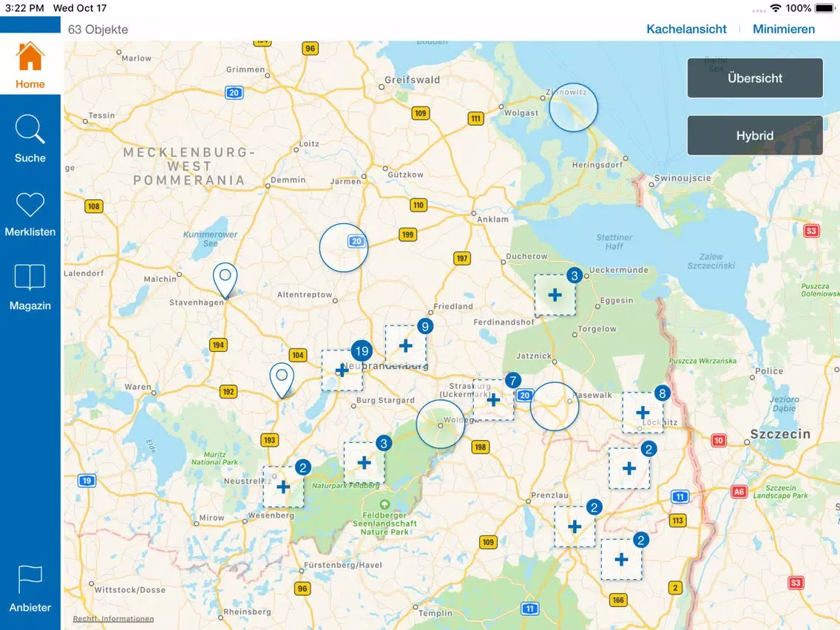This screenshot has width=840, height=630.
Task: Tap Feldberger Seenlandschaft Nature Park label
Action: [x=385, y=524]
